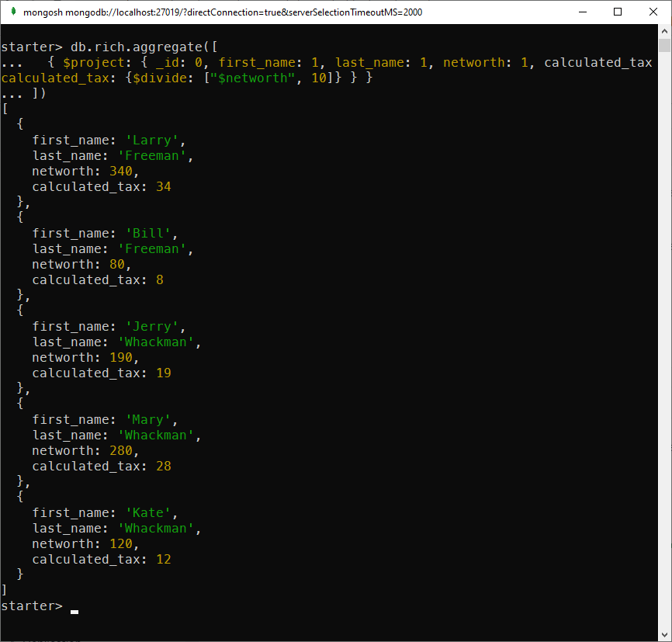The width and height of the screenshot is (672, 642).
Task: Click the first_name value 'Jerry'
Action: 152,326
